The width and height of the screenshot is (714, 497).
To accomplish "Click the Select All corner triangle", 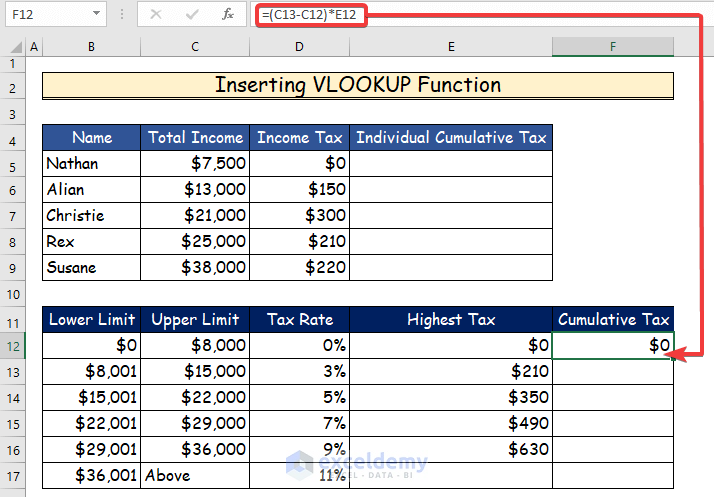I will click(16, 47).
